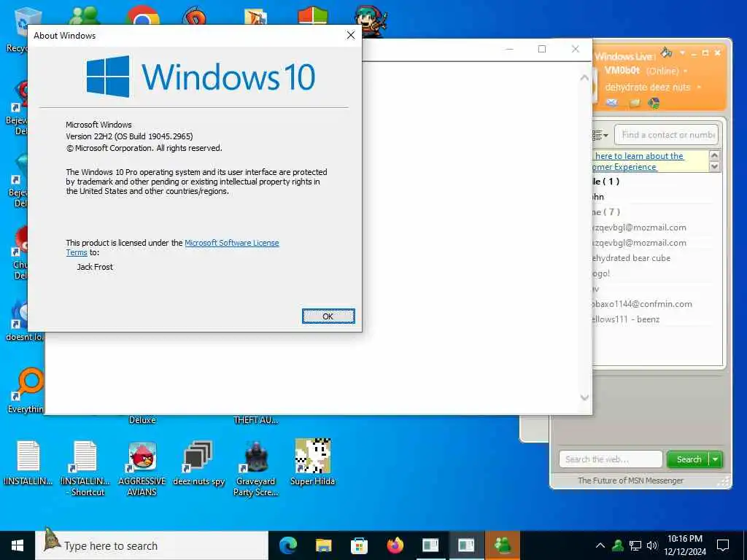Open clock showing 10:16 PM

point(684,545)
